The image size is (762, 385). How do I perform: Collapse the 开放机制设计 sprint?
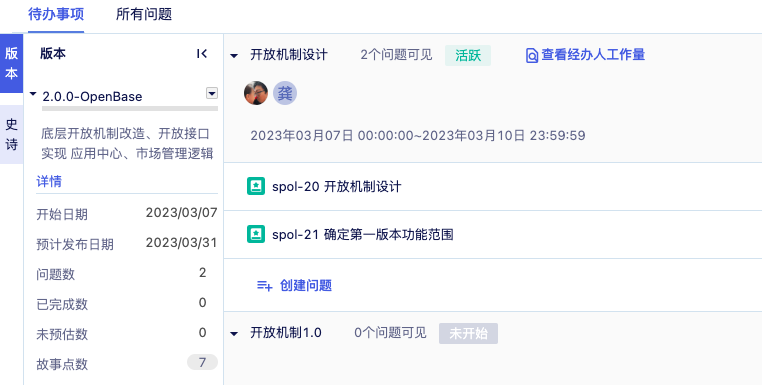234,56
